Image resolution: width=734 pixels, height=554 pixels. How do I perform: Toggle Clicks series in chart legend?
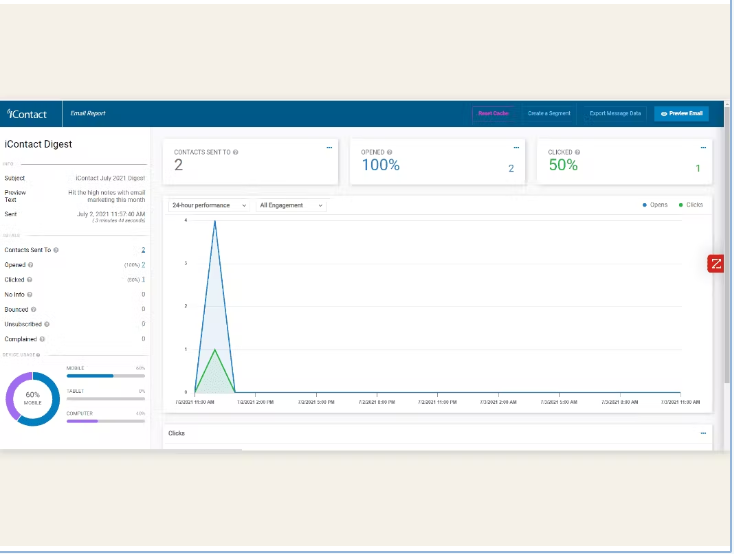691,205
